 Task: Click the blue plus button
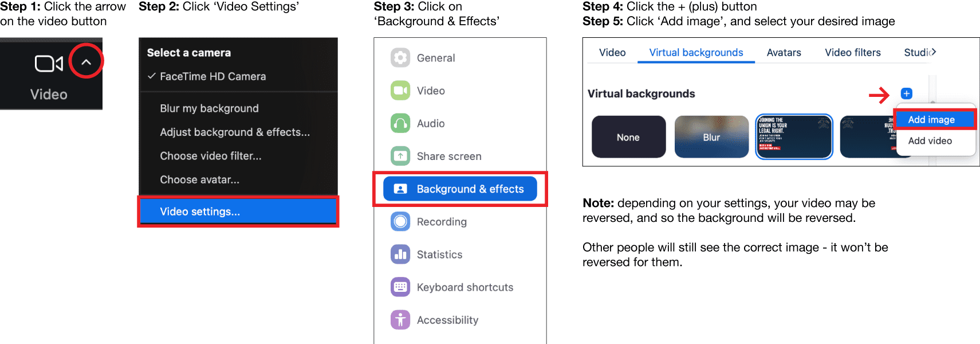(x=907, y=93)
